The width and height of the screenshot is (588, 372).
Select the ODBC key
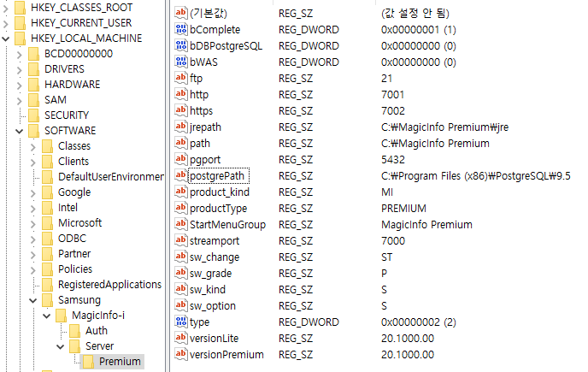[72, 239]
